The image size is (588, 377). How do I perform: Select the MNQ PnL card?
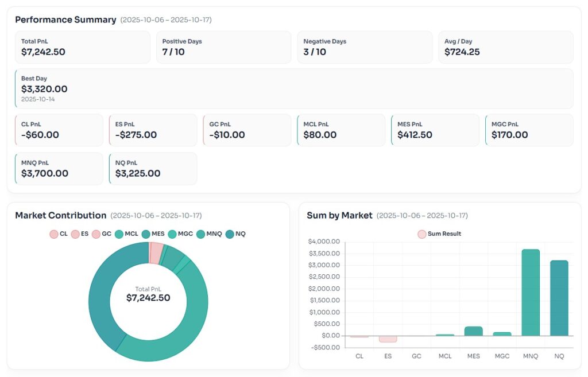[x=59, y=168]
